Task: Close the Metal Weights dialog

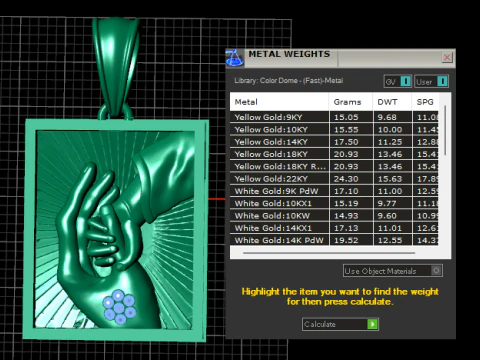Action: [x=447, y=57]
